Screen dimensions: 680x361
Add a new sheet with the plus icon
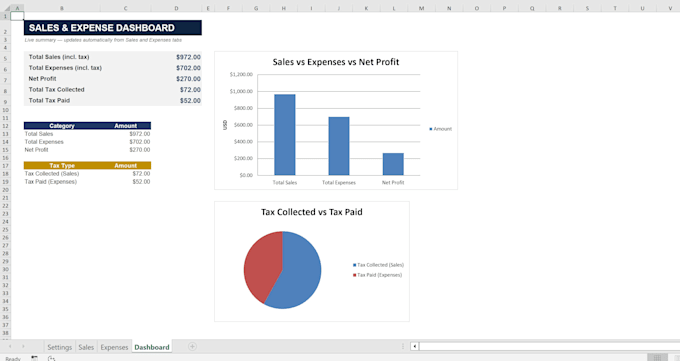pos(192,346)
